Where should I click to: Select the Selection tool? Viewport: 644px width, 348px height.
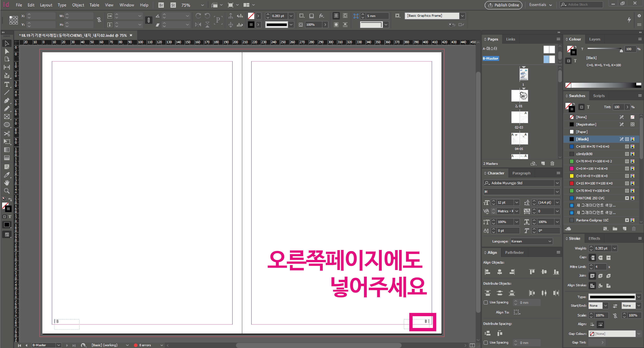7,43
